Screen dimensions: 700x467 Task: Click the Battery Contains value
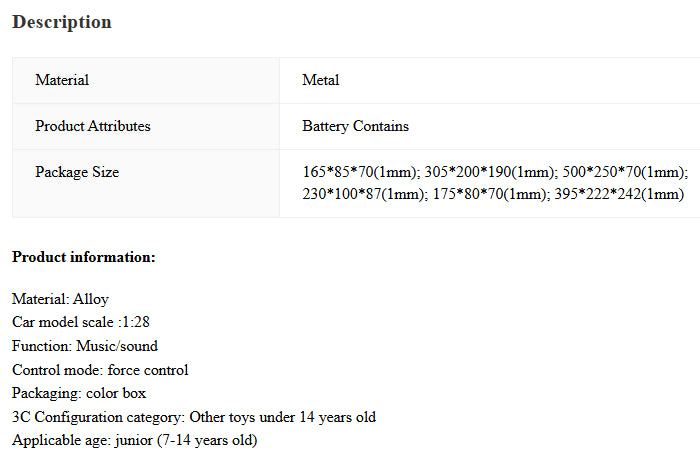coord(355,126)
